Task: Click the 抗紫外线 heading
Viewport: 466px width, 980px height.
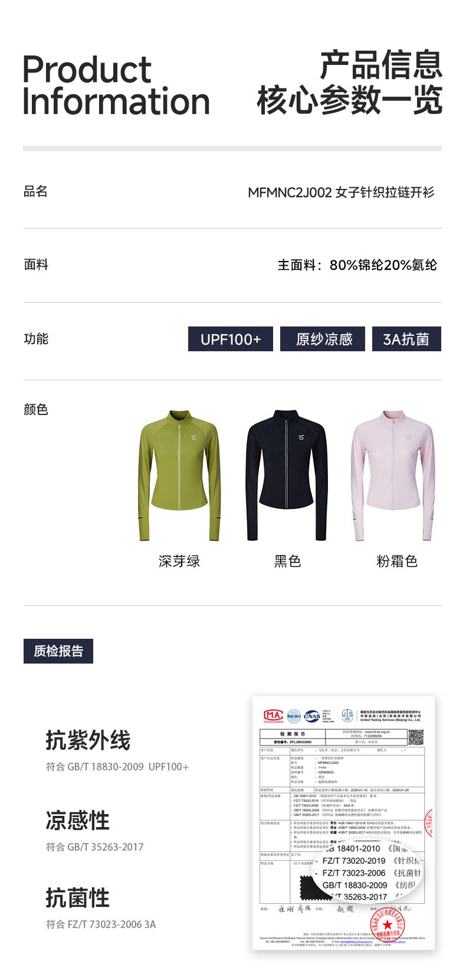Action: 88,740
